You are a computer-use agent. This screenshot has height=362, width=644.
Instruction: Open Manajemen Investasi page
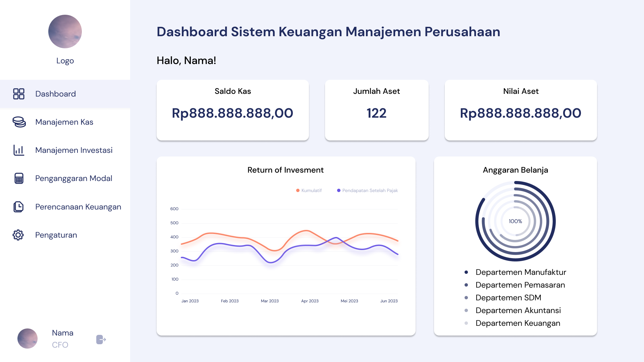tap(74, 150)
